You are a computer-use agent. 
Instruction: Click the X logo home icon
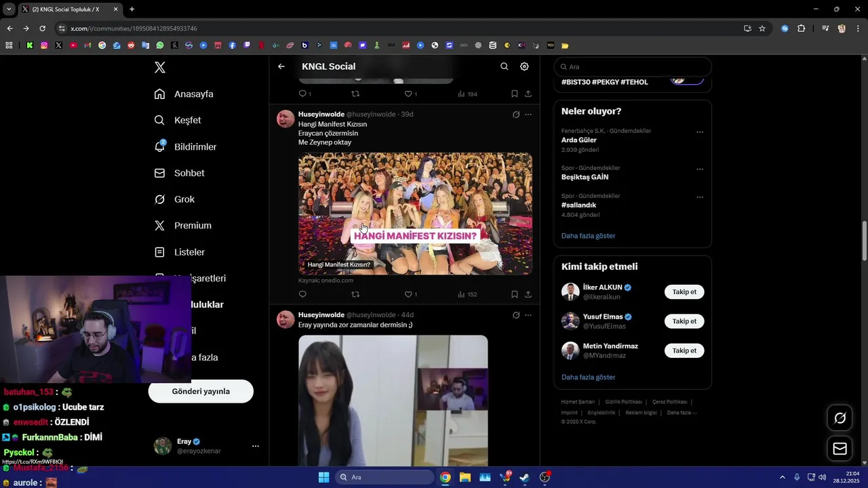pos(160,67)
